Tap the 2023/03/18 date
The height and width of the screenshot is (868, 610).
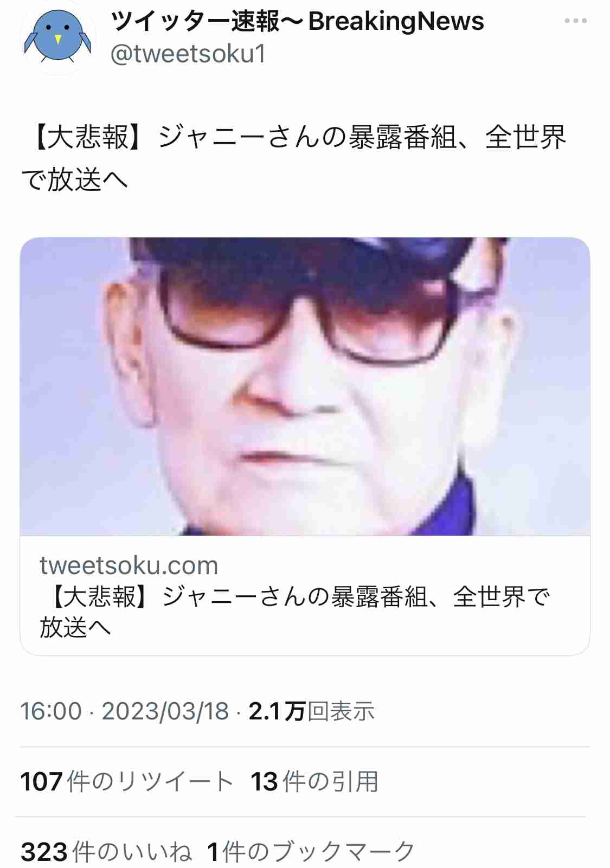[165, 711]
